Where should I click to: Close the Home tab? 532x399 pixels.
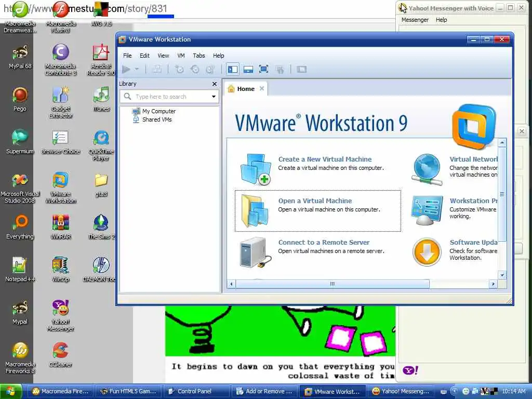pyautogui.click(x=262, y=88)
